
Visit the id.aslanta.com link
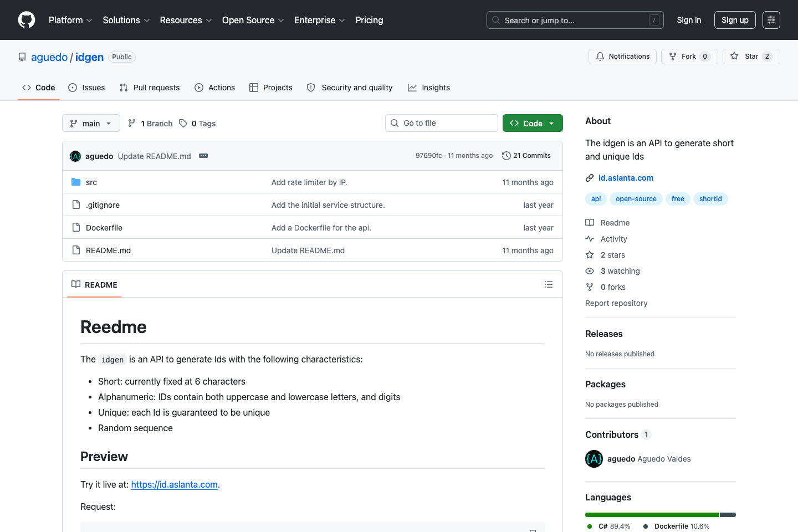[x=626, y=177]
